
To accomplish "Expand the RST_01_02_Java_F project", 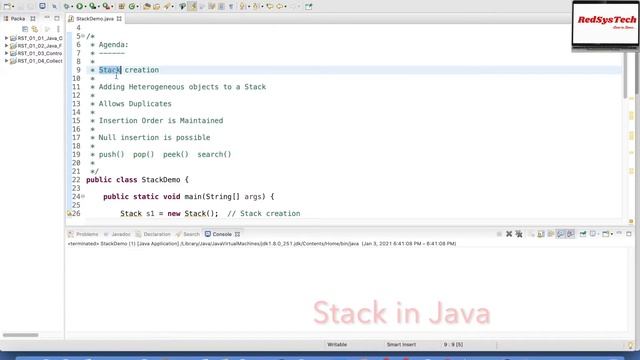I will tap(6, 46).
